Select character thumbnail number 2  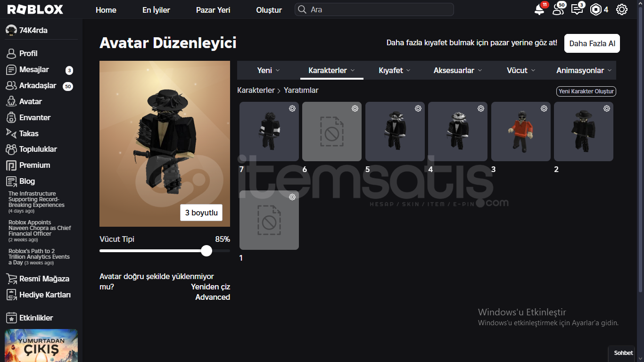click(x=584, y=132)
